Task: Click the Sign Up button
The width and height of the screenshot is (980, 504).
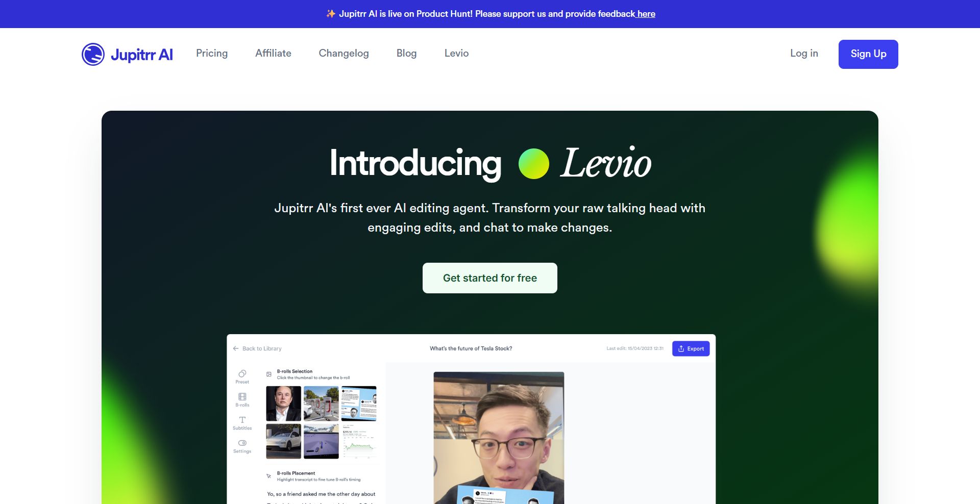Action: (868, 54)
